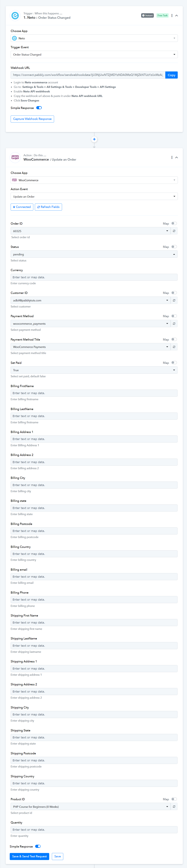187x868 pixels.
Task: Enable Map toggle for Set Paid
Action: pyautogui.click(x=174, y=363)
